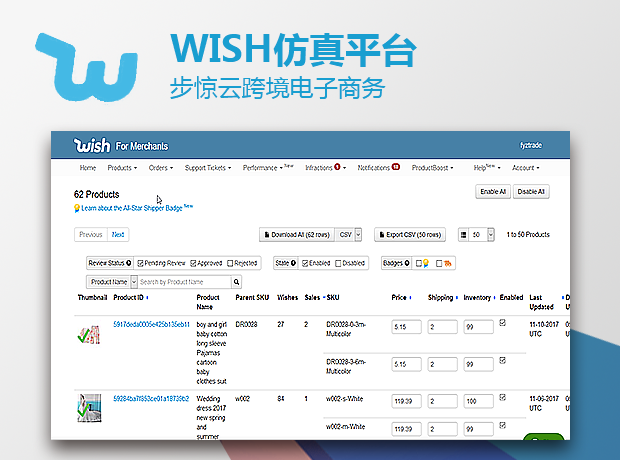
Task: Click the '1 to 50 Products' text
Action: (x=528, y=235)
